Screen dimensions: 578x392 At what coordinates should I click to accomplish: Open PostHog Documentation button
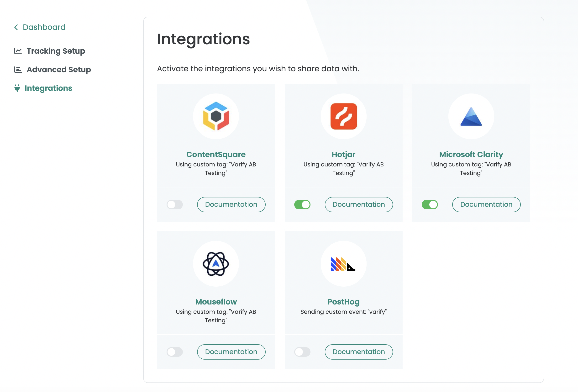point(359,352)
